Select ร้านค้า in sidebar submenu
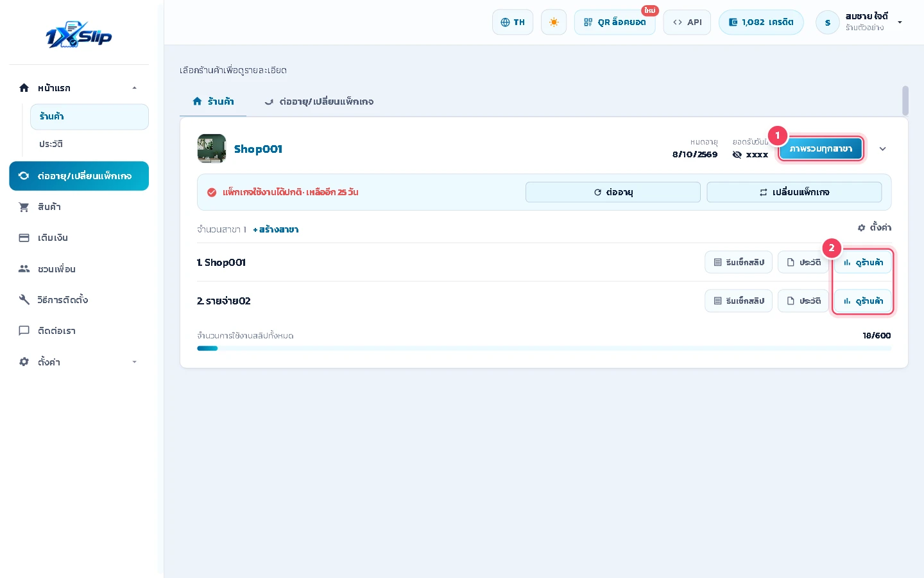924x578 pixels. coord(89,116)
